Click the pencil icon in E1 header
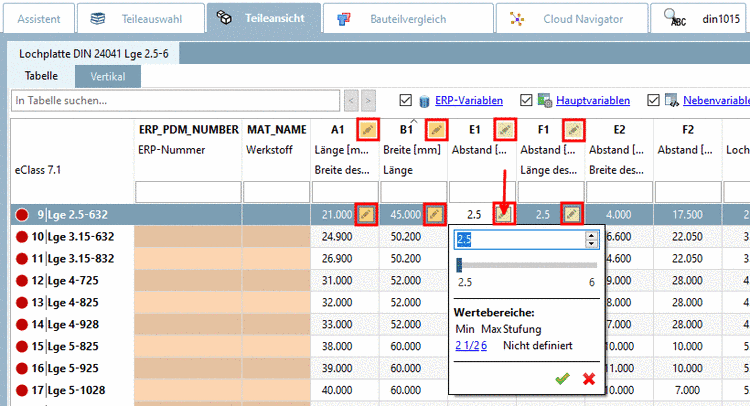Image resolution: width=750 pixels, height=406 pixels. click(x=505, y=130)
